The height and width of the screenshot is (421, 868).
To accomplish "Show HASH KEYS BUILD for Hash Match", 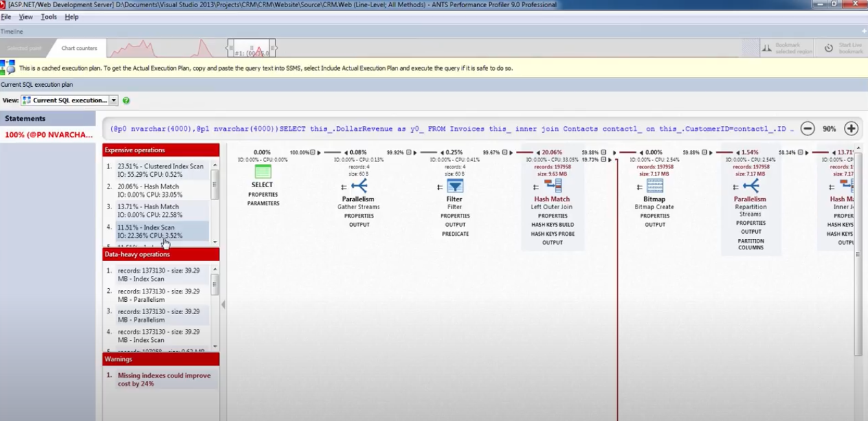I will point(552,225).
